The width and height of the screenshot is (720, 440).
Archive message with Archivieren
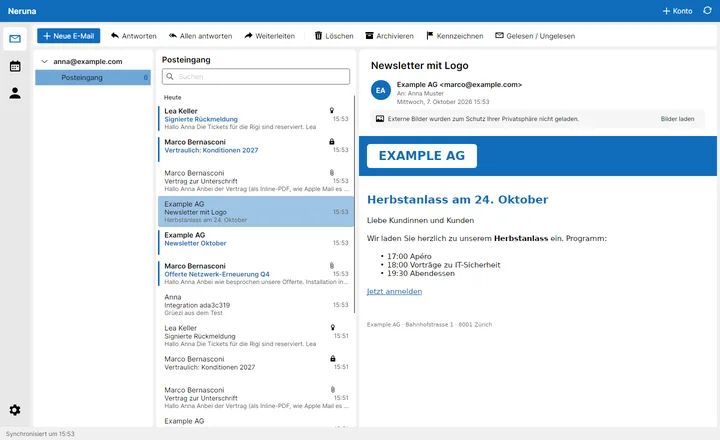[x=389, y=36]
